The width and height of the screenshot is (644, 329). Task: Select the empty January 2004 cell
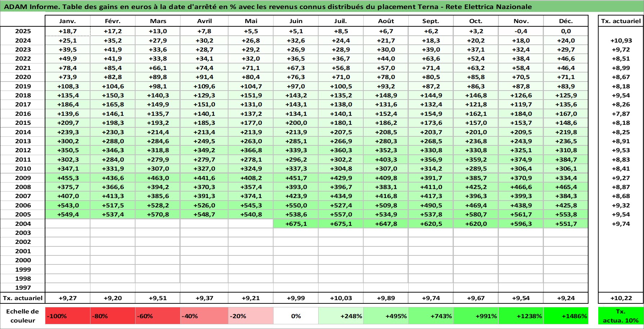click(x=68, y=224)
